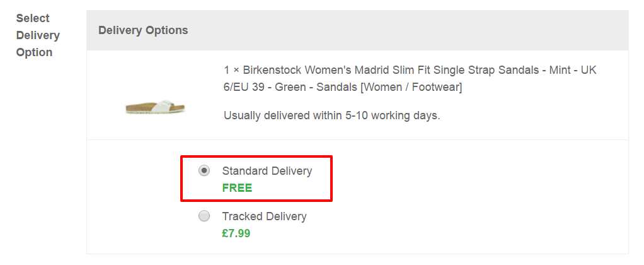The width and height of the screenshot is (644, 265).
Task: Click the Standard Delivery label text
Action: [x=267, y=171]
